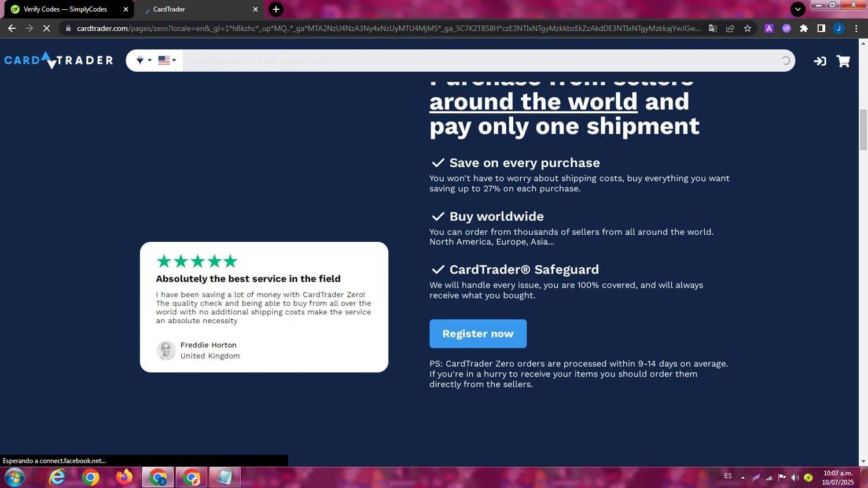Stop loading the page
This screenshot has width=868, height=488.
(47, 28)
